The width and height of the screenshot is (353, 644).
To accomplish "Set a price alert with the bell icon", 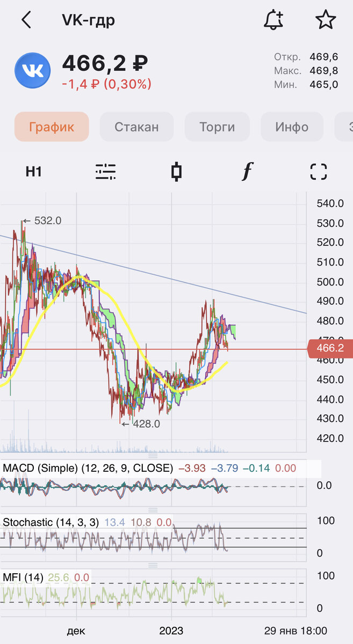I will [273, 20].
